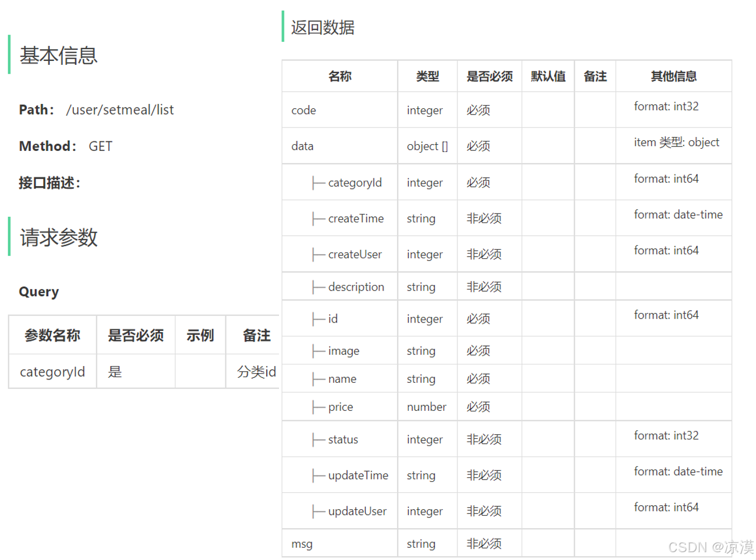
Task: Click format: date-time in the updateTime row
Action: [678, 471]
